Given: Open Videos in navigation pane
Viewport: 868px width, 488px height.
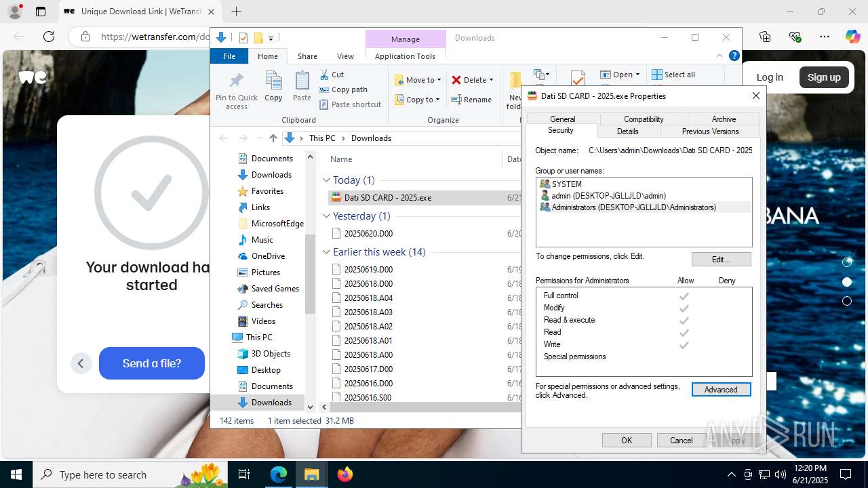Looking at the screenshot, I should (263, 321).
